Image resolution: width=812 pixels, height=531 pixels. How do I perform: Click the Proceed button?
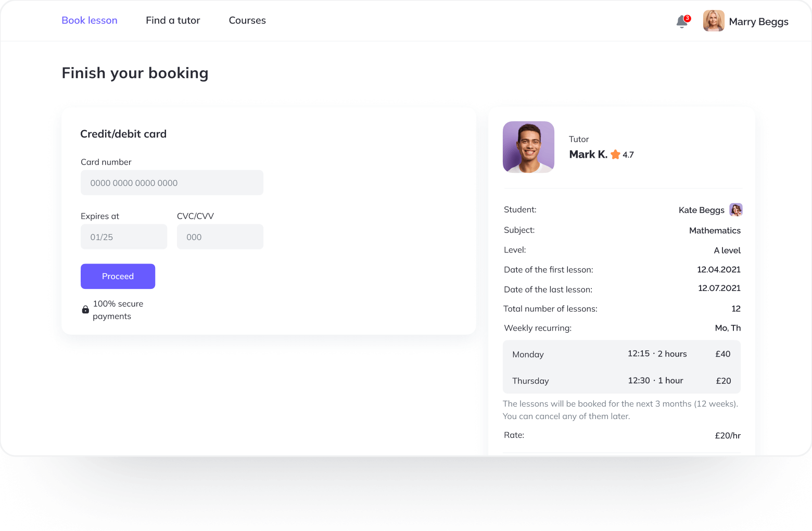118,276
